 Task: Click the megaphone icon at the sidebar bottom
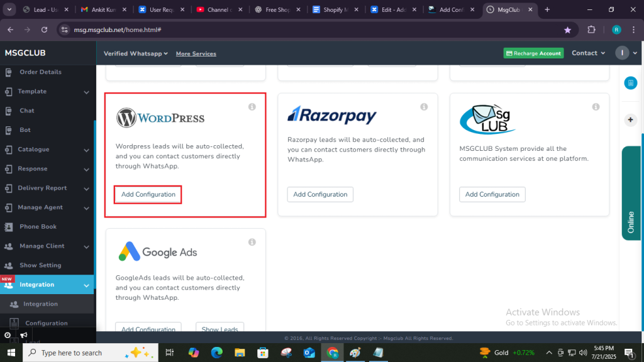pyautogui.click(x=24, y=335)
